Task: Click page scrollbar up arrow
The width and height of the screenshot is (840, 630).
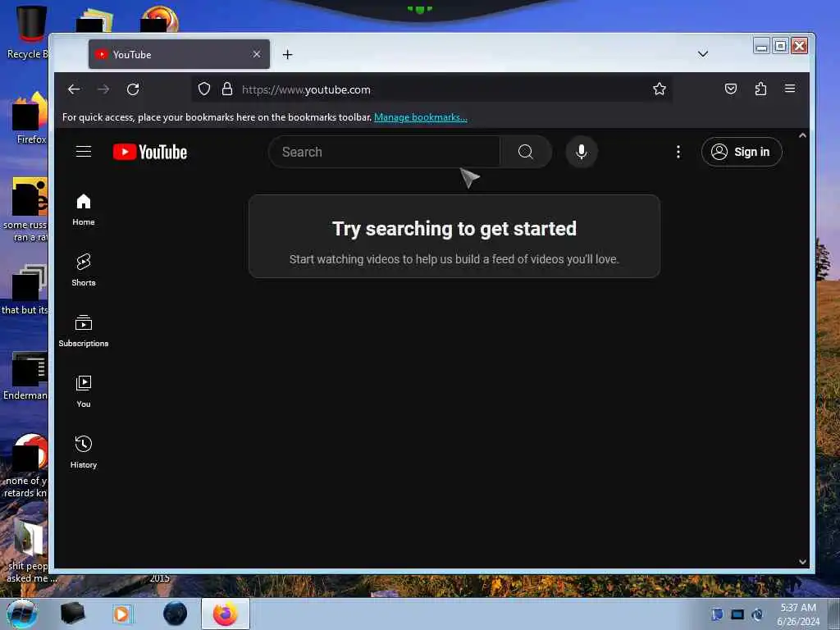Action: click(802, 135)
